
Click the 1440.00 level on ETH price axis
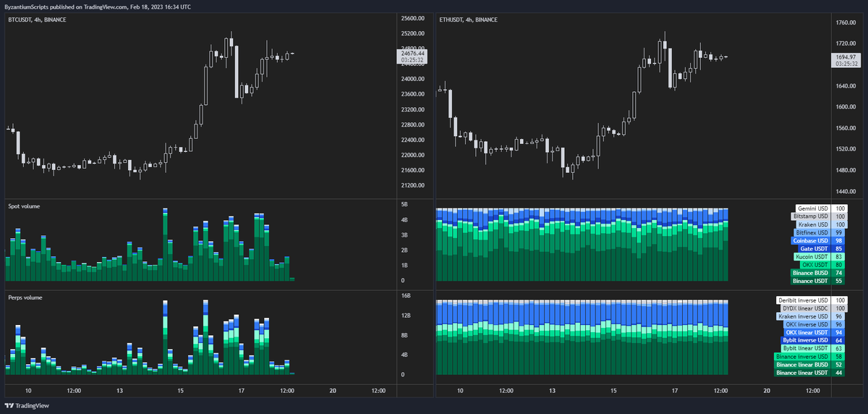[x=845, y=191]
